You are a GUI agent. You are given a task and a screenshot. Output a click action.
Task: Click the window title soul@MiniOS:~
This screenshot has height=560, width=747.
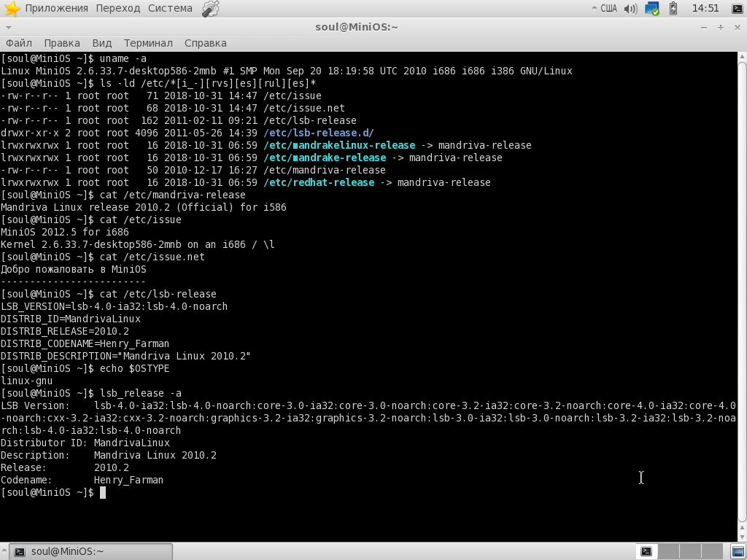click(356, 27)
